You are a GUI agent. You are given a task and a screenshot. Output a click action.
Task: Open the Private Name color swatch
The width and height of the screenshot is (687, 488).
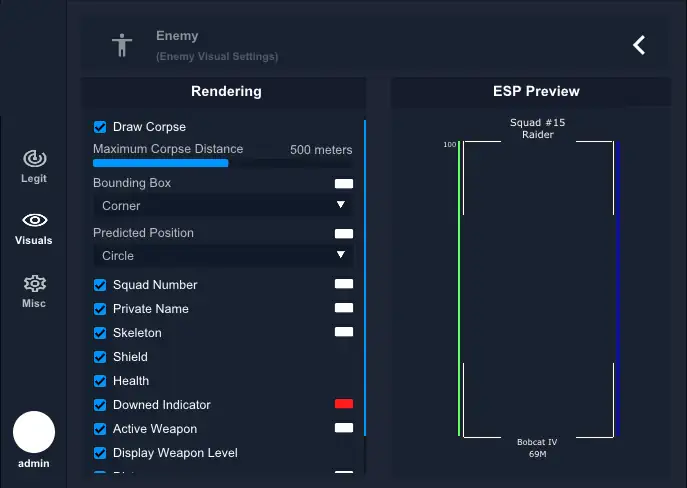point(344,308)
